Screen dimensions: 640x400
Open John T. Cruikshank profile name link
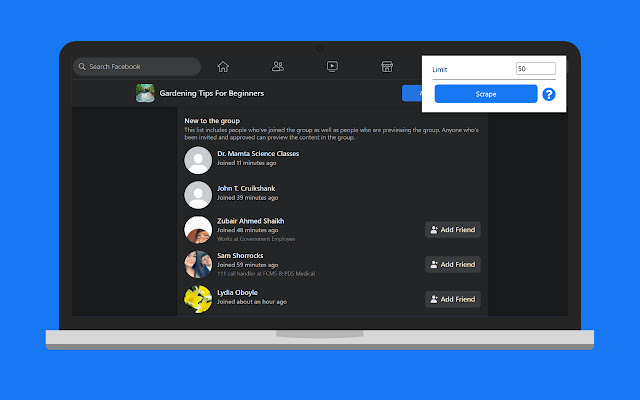tap(246, 188)
